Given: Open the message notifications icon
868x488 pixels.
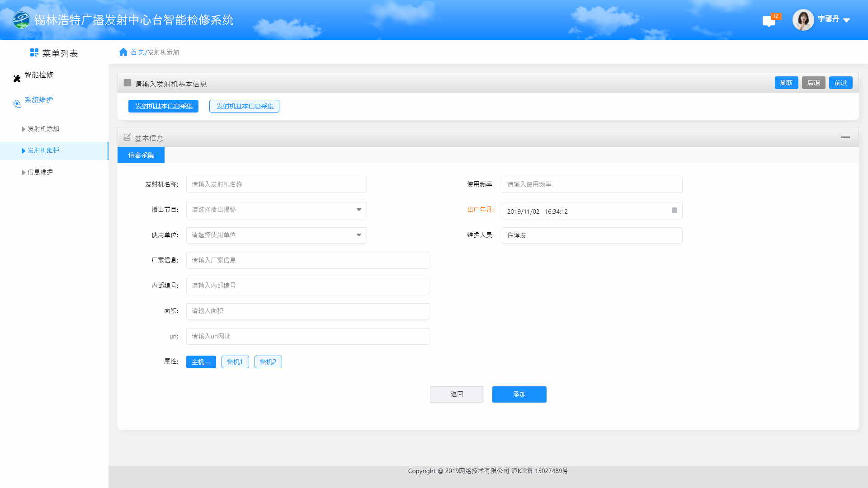Looking at the screenshot, I should pyautogui.click(x=769, y=21).
